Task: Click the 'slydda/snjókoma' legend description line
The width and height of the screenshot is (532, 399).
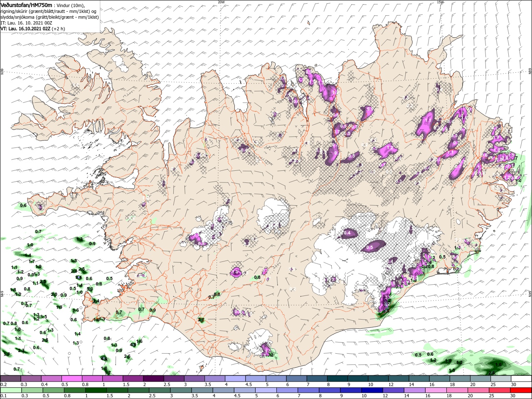Action: 49,17
